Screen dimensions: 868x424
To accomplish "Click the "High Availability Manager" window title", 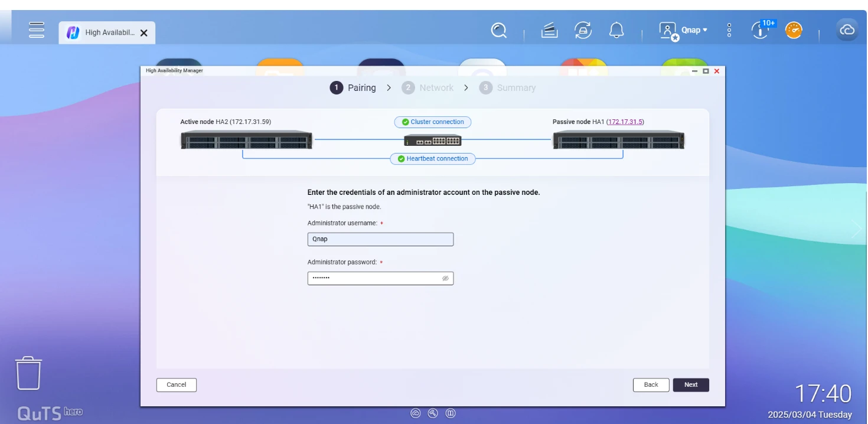I will (174, 71).
